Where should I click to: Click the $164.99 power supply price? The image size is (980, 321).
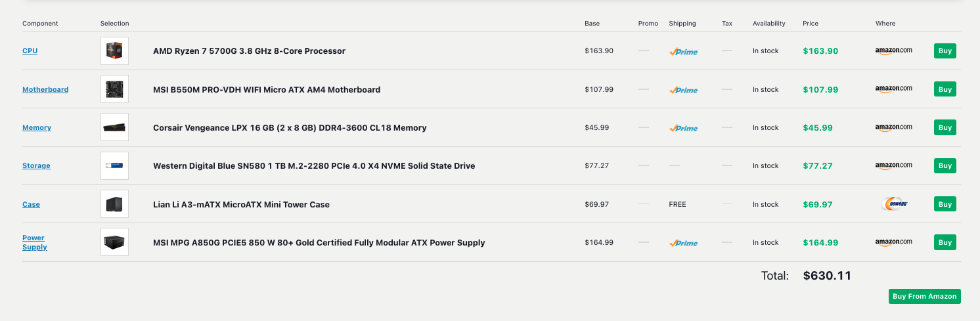[820, 242]
